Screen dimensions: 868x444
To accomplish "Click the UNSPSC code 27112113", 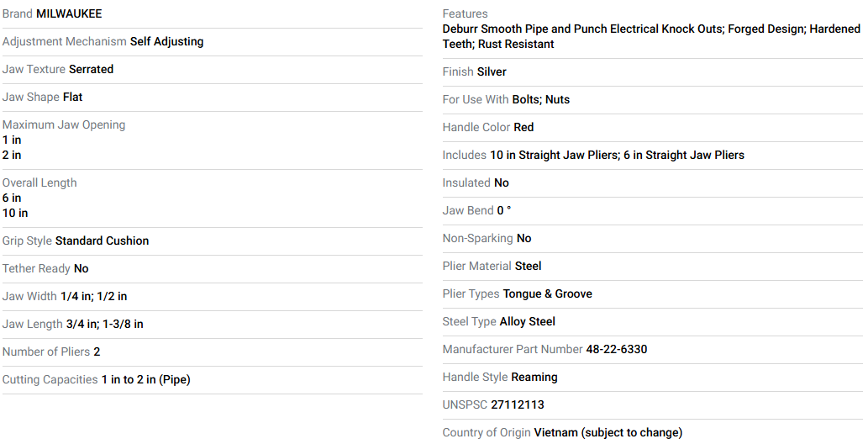I will click(x=518, y=404).
